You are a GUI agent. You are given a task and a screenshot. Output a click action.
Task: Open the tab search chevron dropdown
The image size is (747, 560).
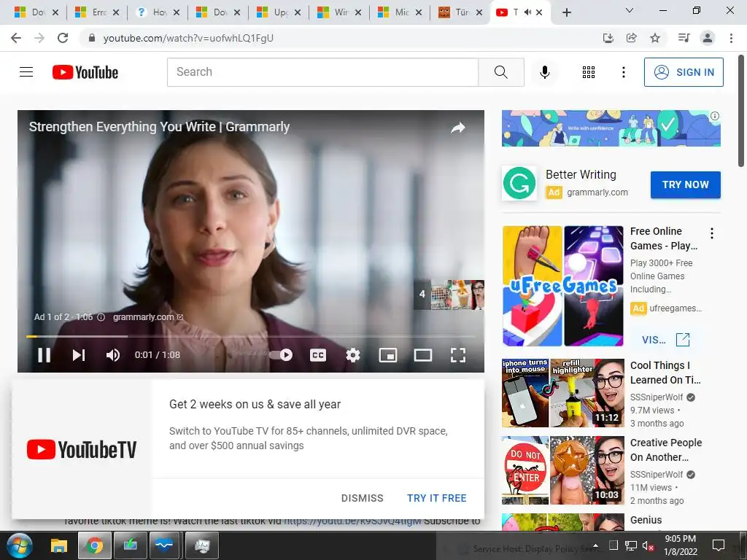[x=629, y=10]
